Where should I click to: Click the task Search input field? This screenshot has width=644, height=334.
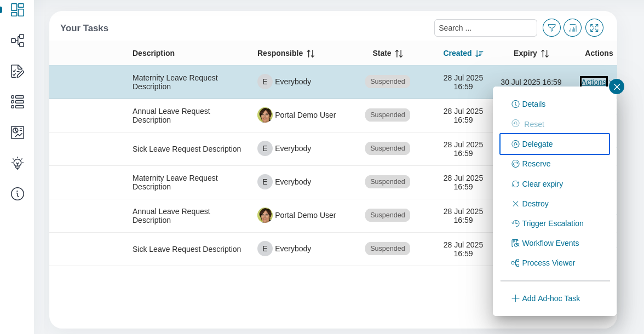[x=485, y=28]
